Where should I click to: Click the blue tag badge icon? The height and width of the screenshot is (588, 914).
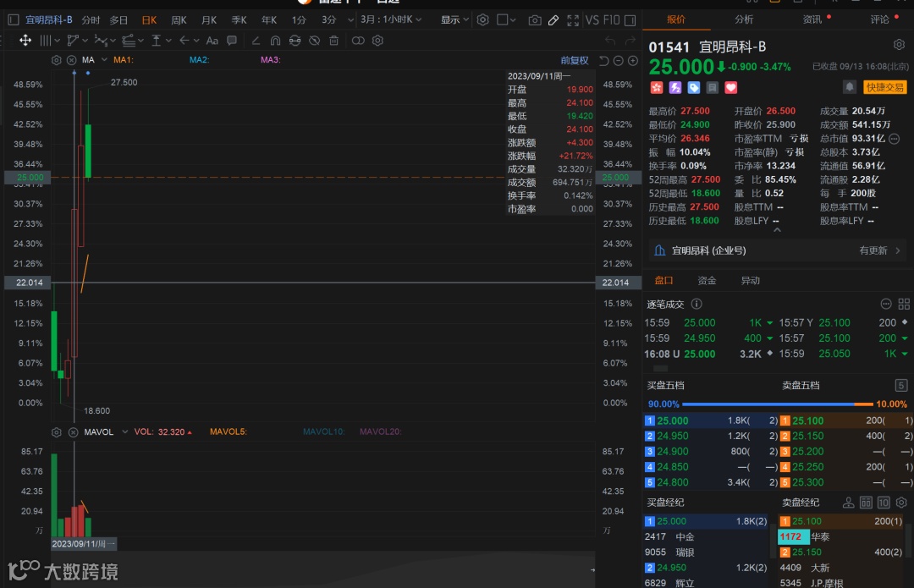pyautogui.click(x=694, y=87)
